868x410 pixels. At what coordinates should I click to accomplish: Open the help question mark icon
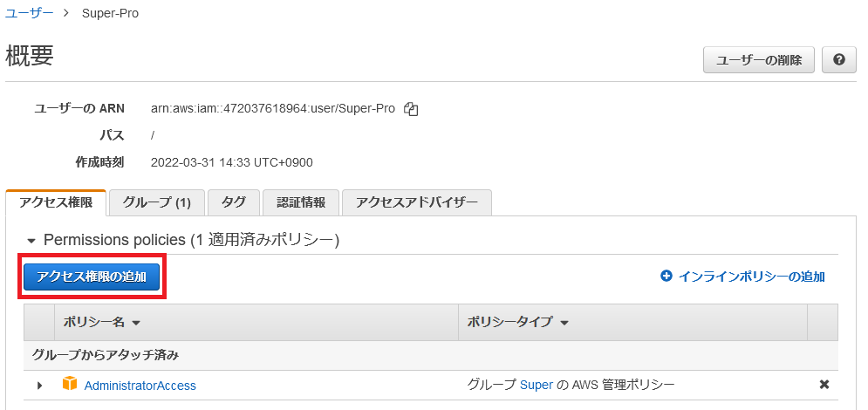[x=838, y=60]
